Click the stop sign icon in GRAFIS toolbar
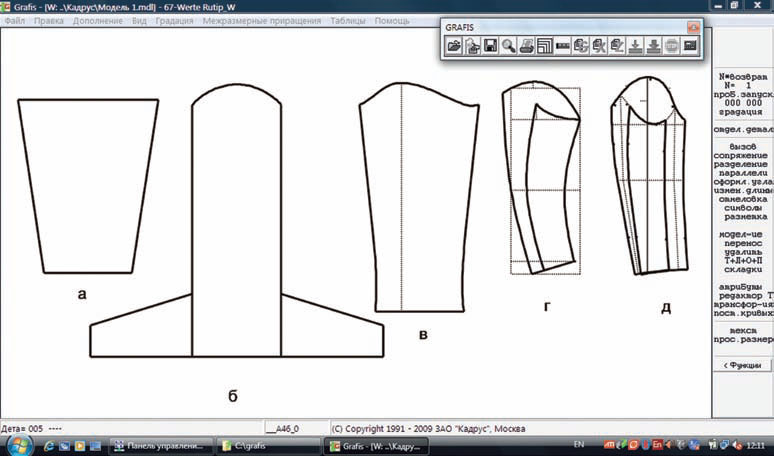The width and height of the screenshot is (774, 456). tap(671, 46)
